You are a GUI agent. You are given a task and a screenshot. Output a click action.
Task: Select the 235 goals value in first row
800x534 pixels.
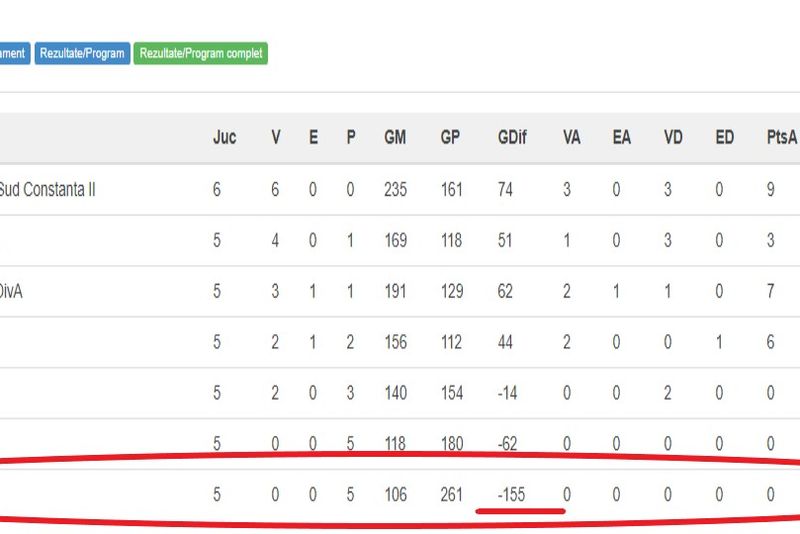point(395,189)
